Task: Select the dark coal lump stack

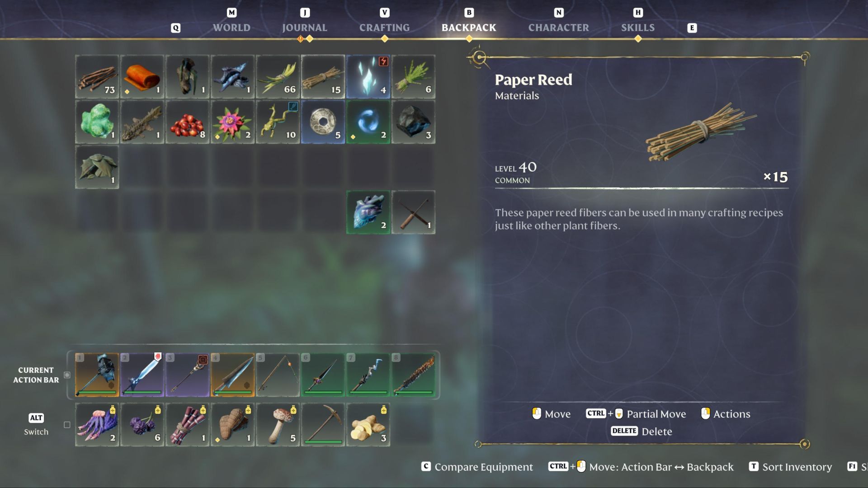Action: click(x=413, y=122)
